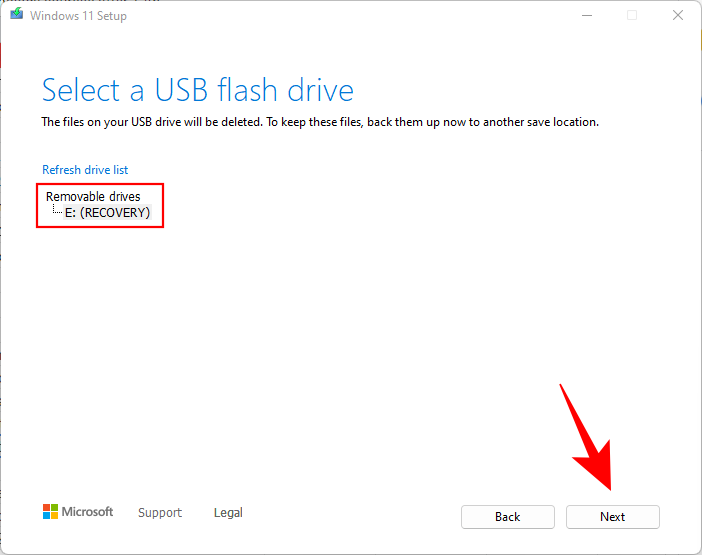
Task: Open the Support link
Action: (160, 513)
